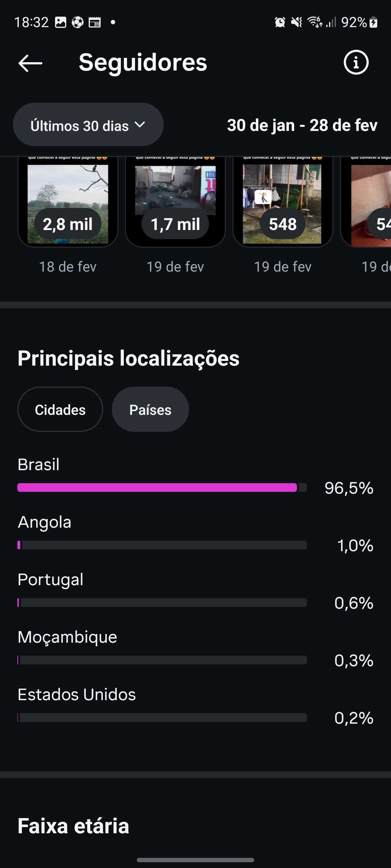This screenshot has height=868, width=391.
Task: Tap the back arrow icon
Action: [30, 63]
